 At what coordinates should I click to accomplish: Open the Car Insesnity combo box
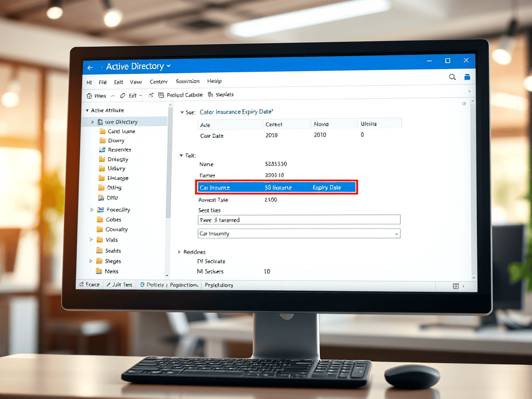tap(299, 233)
